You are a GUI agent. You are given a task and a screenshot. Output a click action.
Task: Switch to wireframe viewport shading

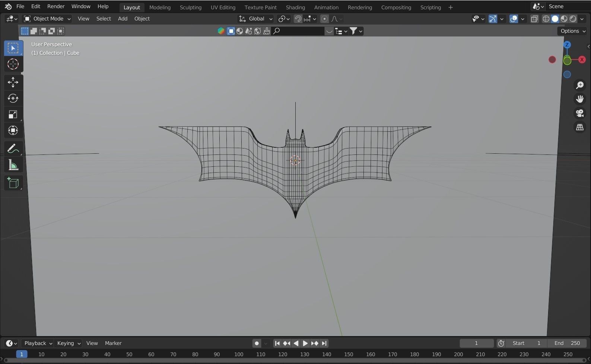point(546,19)
